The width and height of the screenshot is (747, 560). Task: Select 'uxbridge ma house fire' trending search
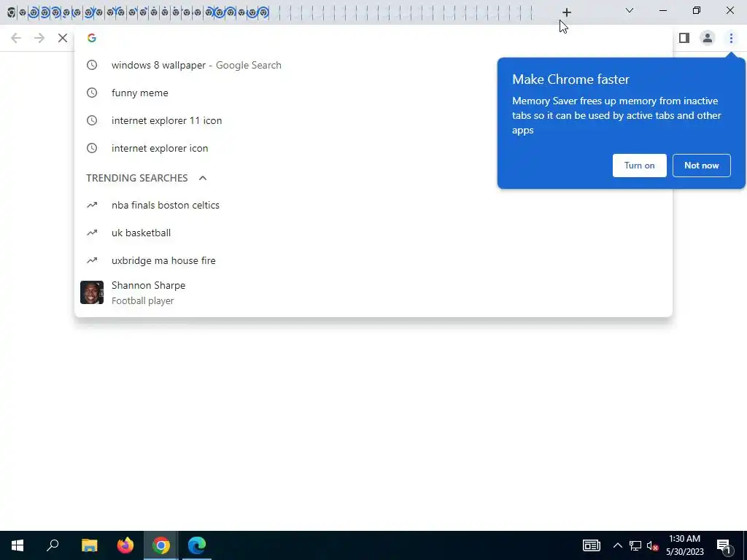pyautogui.click(x=373, y=260)
